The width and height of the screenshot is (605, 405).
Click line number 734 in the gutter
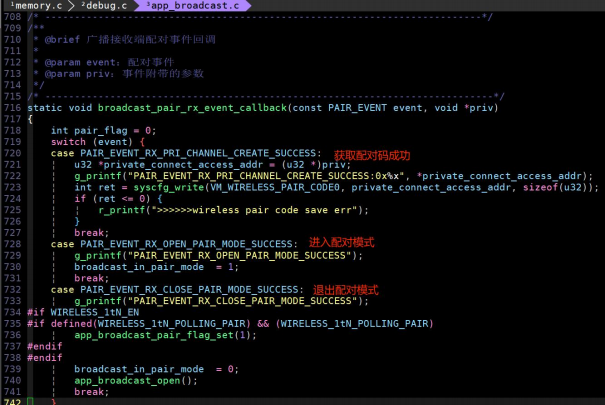pos(12,312)
